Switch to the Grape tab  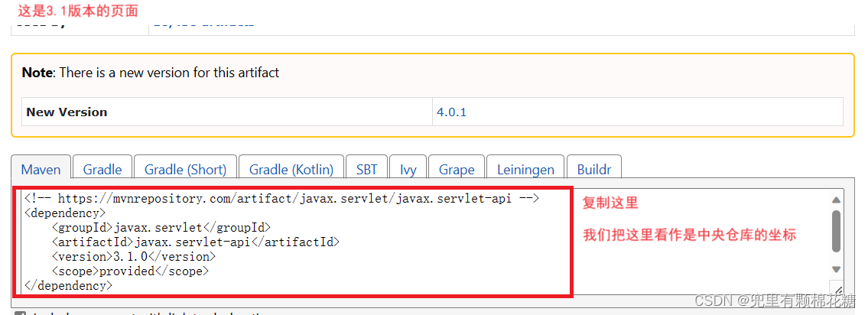(457, 167)
